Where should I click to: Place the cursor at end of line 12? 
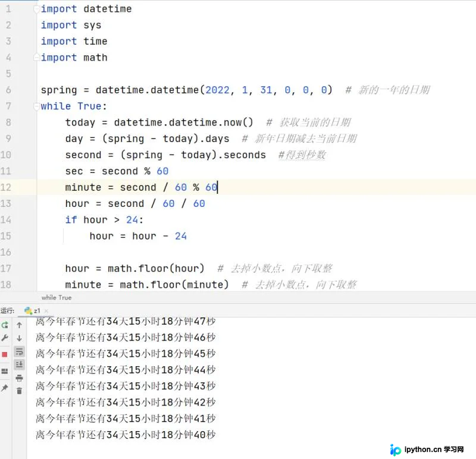pos(218,187)
